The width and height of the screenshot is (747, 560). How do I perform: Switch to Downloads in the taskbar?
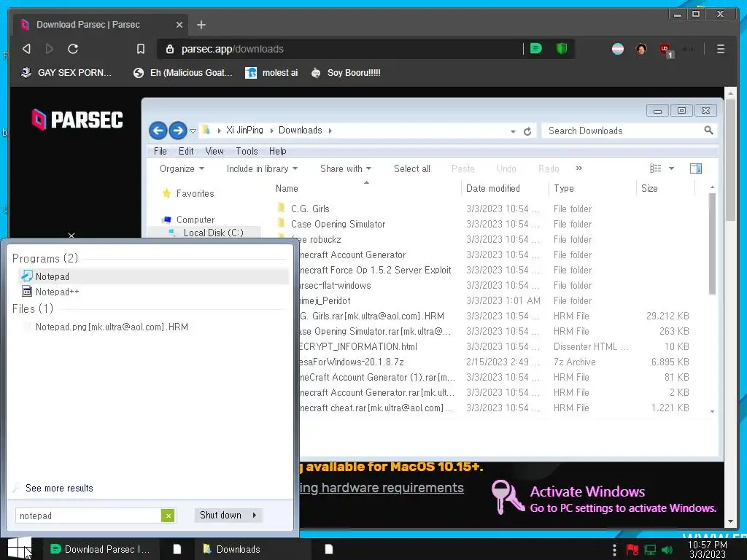252,550
